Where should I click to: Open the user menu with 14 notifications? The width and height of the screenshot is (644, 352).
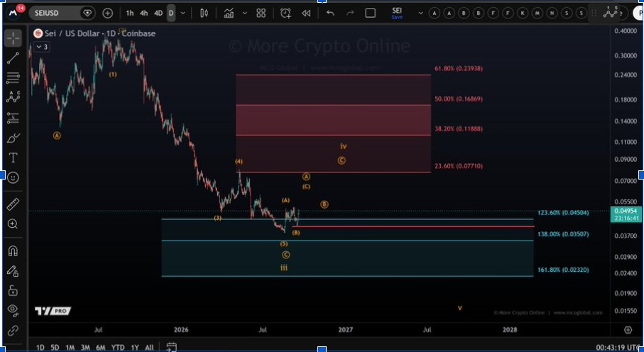14,12
